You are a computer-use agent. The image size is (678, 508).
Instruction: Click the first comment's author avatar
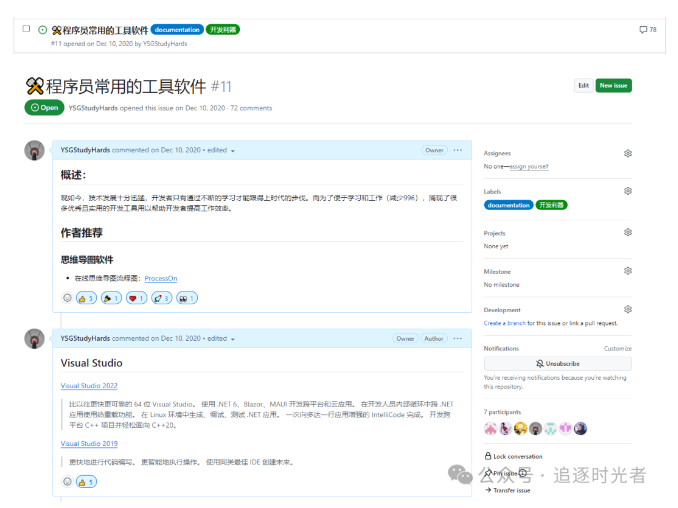(x=35, y=150)
